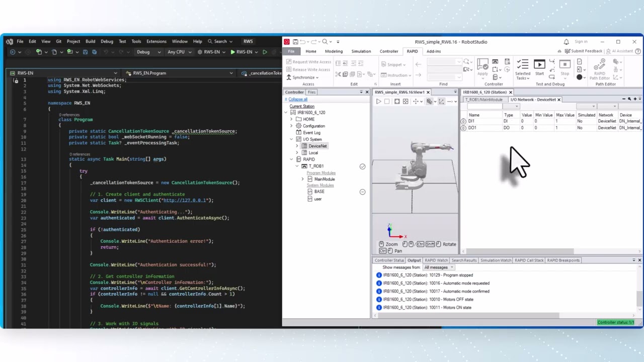Switch to the Modeling ribbon tab
Screen dimensions: 644x362
pyautogui.click(x=334, y=51)
